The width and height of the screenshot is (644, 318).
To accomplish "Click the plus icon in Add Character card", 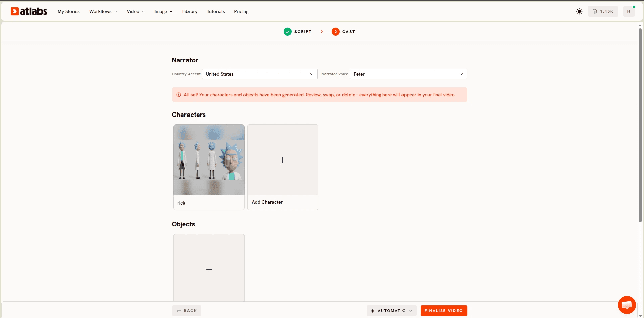I will tap(283, 160).
